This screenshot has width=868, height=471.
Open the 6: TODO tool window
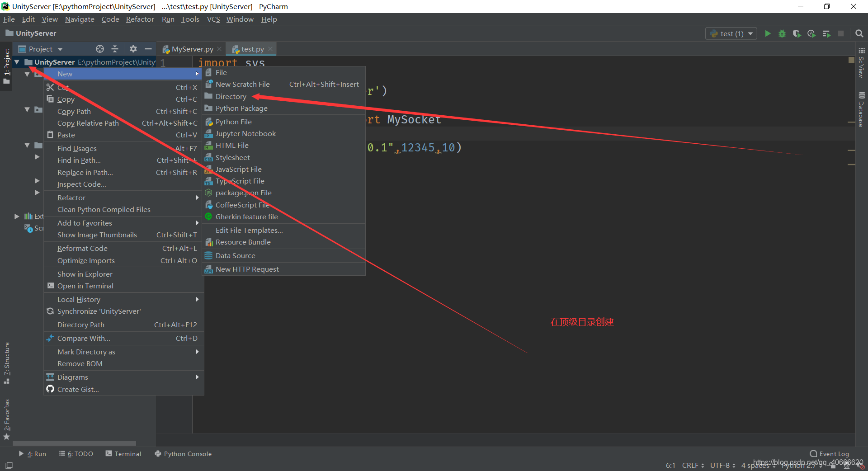coord(76,454)
